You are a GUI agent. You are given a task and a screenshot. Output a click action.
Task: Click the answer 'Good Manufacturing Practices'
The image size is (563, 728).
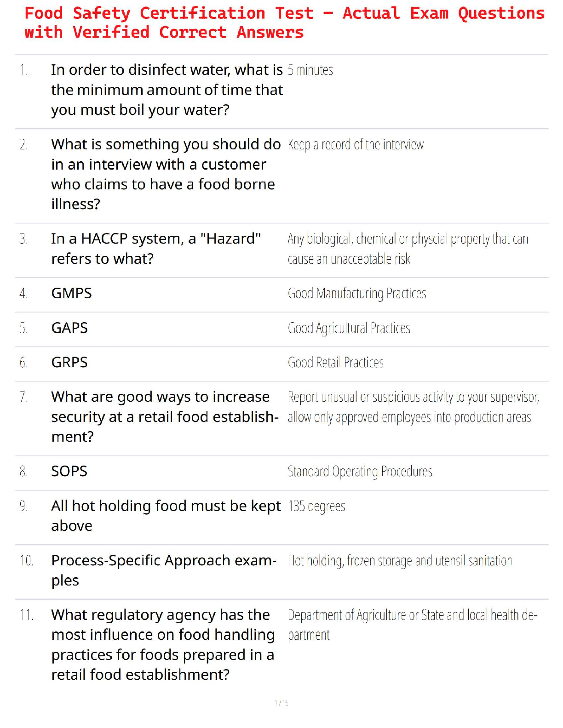click(x=357, y=294)
